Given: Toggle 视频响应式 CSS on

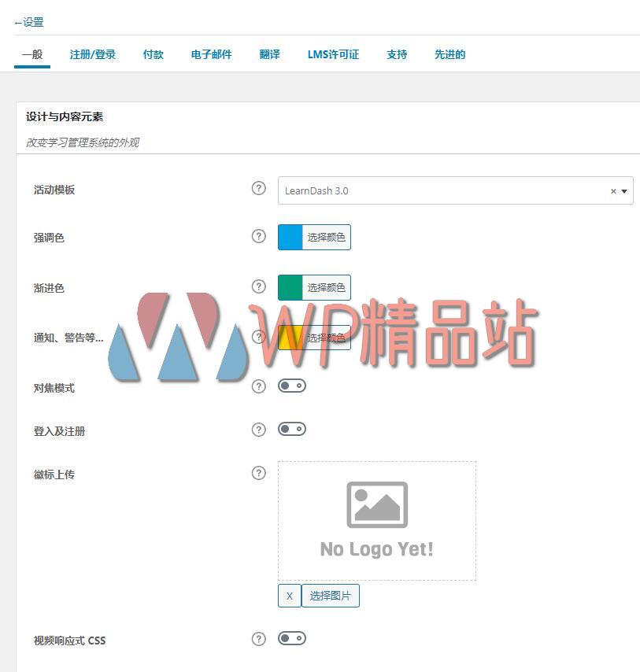Looking at the screenshot, I should (x=291, y=638).
